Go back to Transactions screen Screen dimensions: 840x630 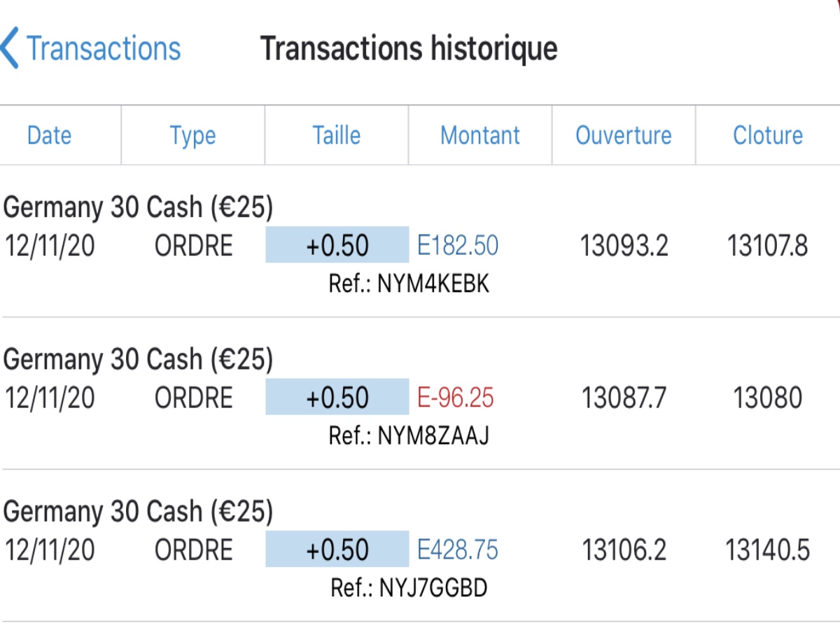[x=104, y=48]
